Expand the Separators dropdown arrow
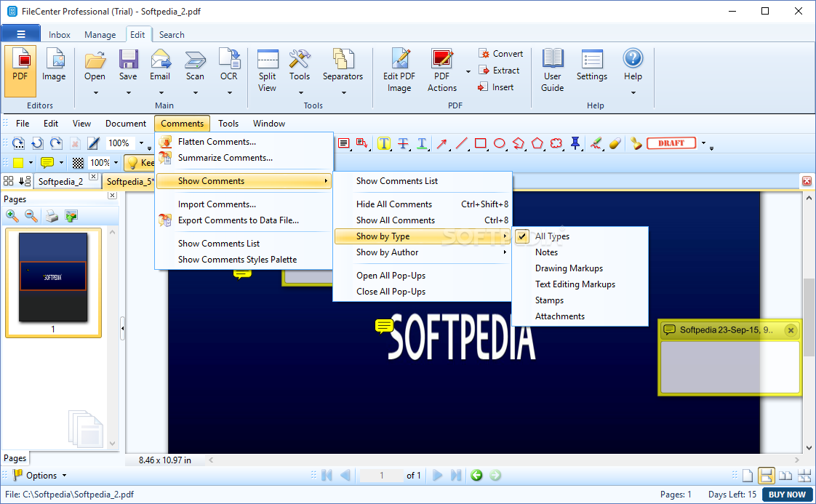The image size is (816, 504). coord(343,93)
